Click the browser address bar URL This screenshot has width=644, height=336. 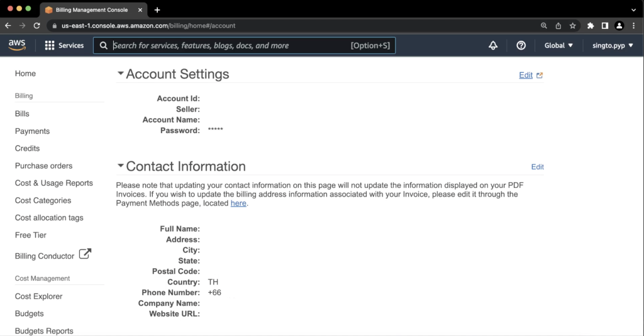148,26
